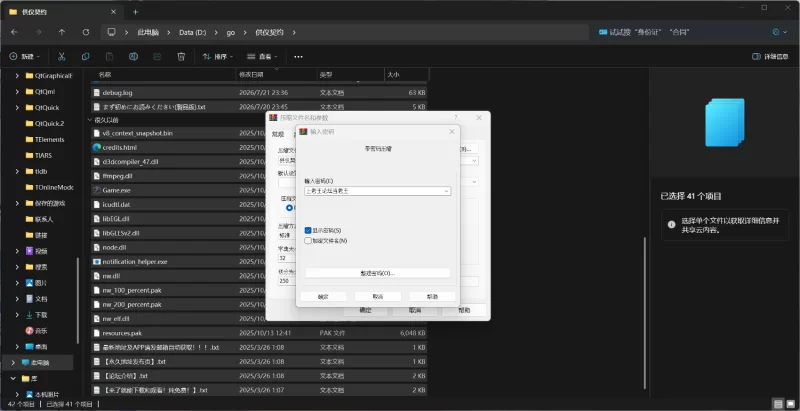Open the New item dropdown
The width and height of the screenshot is (800, 411).
coord(24,57)
